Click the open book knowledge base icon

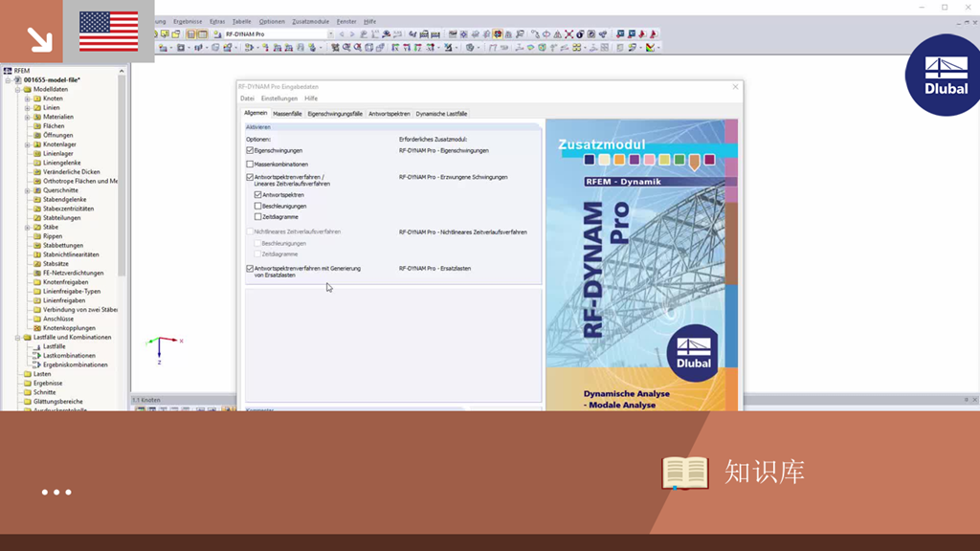685,473
